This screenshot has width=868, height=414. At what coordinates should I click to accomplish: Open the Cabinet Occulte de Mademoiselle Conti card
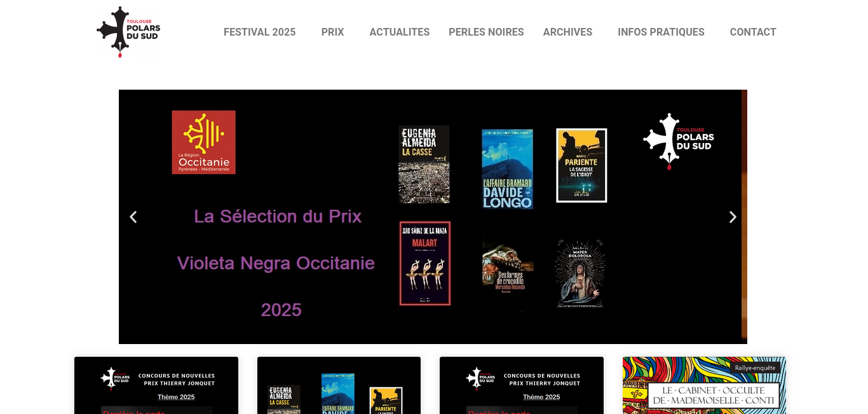point(704,385)
